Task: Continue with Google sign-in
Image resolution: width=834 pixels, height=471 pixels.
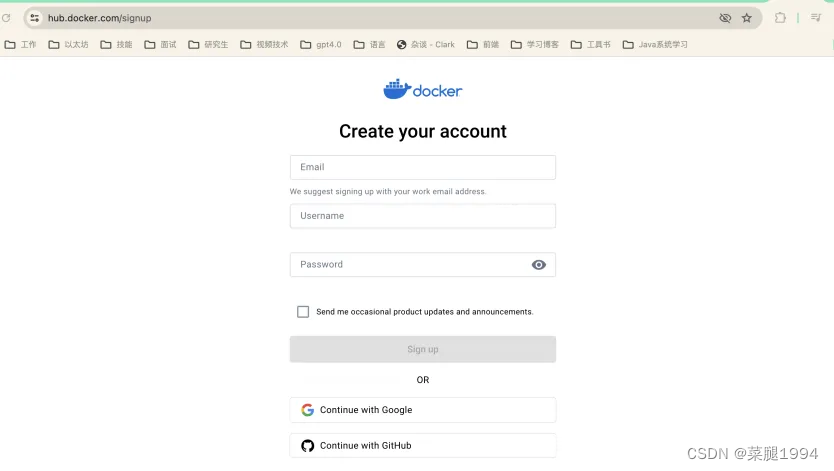Action: pyautogui.click(x=422, y=410)
